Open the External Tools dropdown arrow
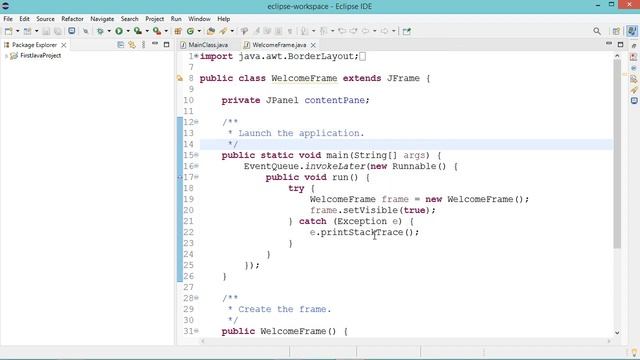Image resolution: width=640 pixels, height=360 pixels. point(166,31)
